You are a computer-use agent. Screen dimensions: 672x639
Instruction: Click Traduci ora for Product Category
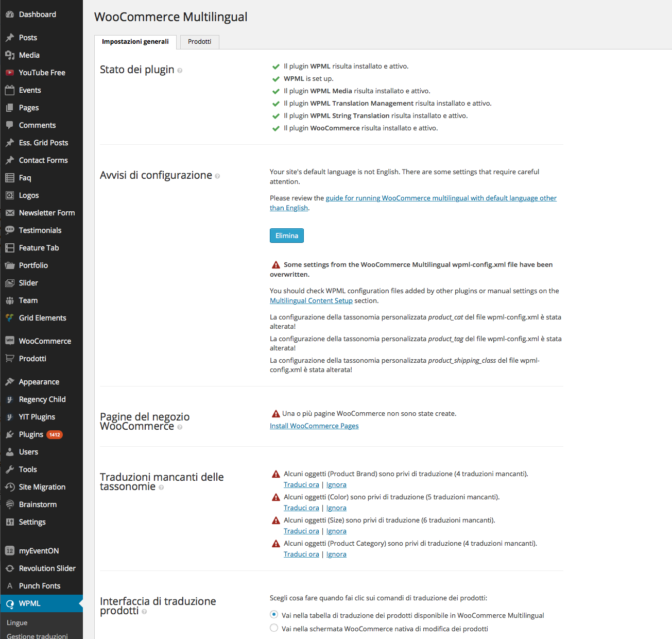click(301, 554)
